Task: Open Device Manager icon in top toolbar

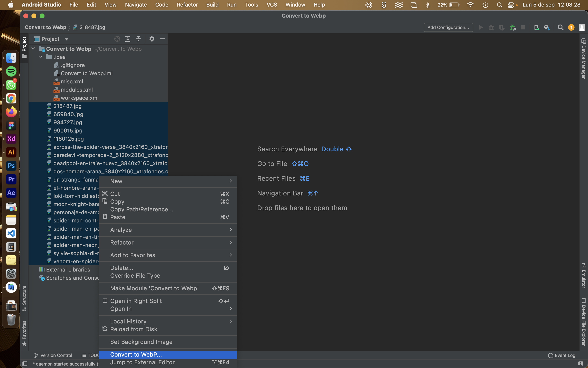Action: point(537,28)
